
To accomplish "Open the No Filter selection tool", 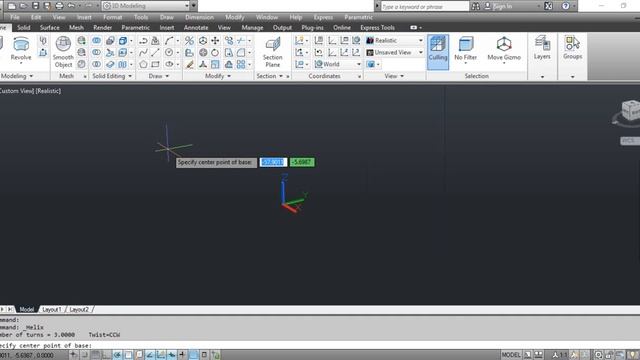I will pyautogui.click(x=466, y=49).
